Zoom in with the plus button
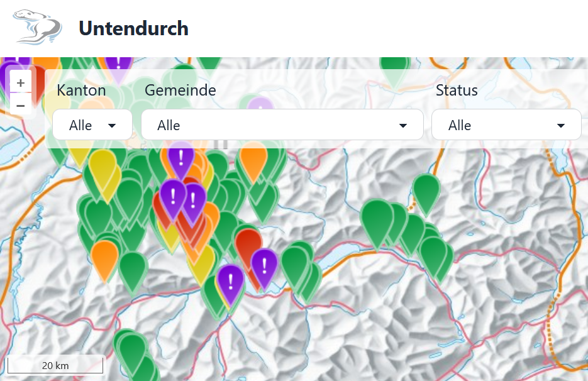 point(21,82)
